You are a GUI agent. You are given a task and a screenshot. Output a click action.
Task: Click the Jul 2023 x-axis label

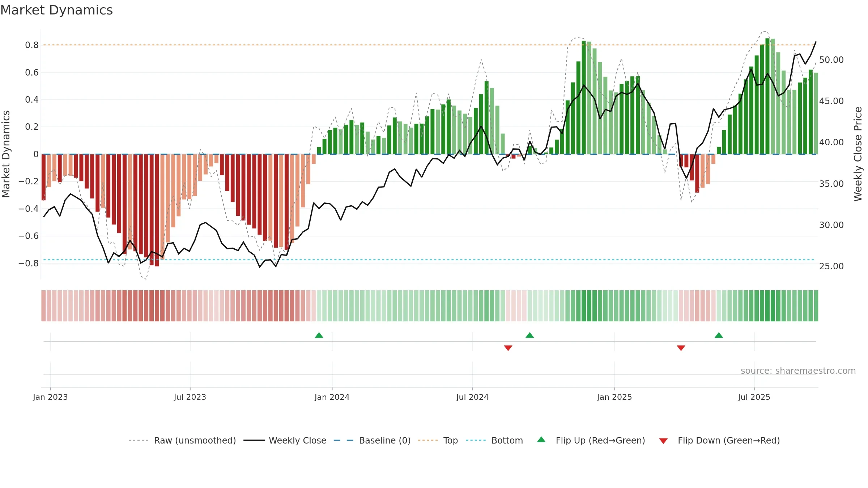[x=190, y=397]
